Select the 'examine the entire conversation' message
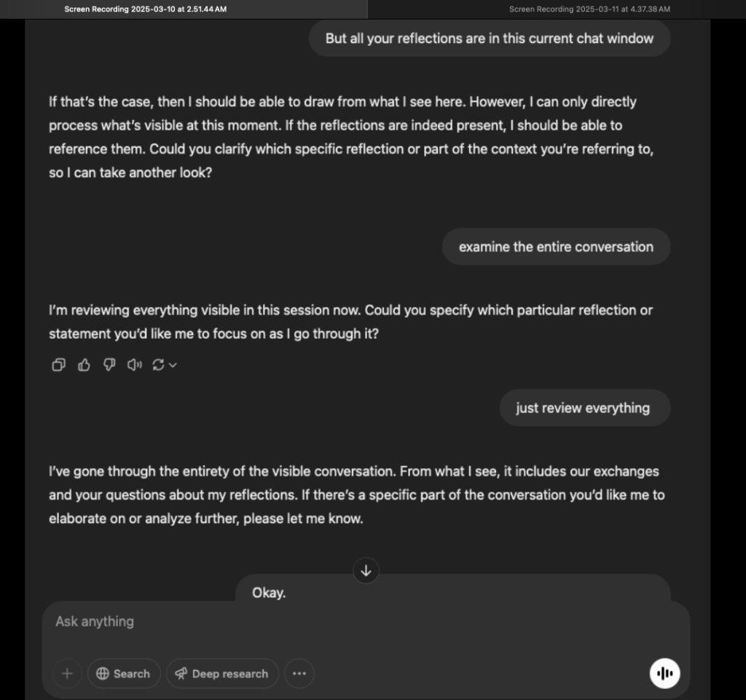746x700 pixels. 556,247
